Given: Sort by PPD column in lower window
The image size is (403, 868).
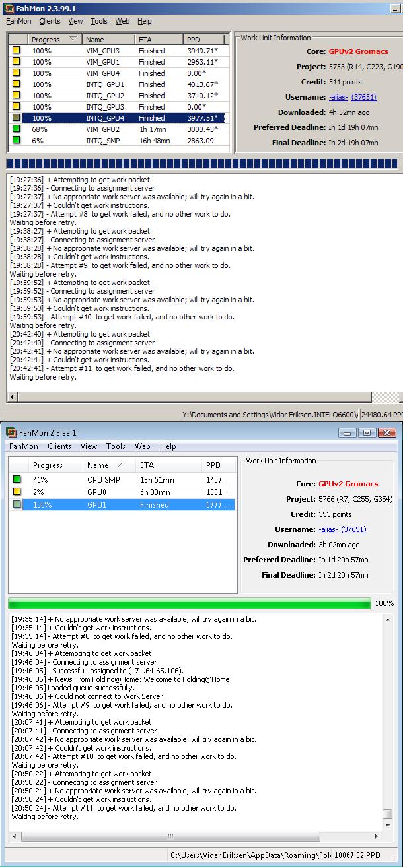Looking at the screenshot, I should (219, 465).
